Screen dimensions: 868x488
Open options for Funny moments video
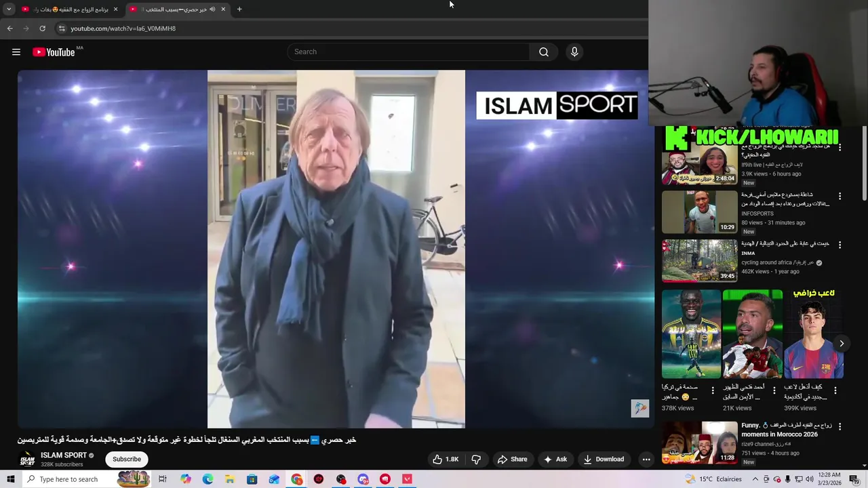pyautogui.click(x=840, y=426)
